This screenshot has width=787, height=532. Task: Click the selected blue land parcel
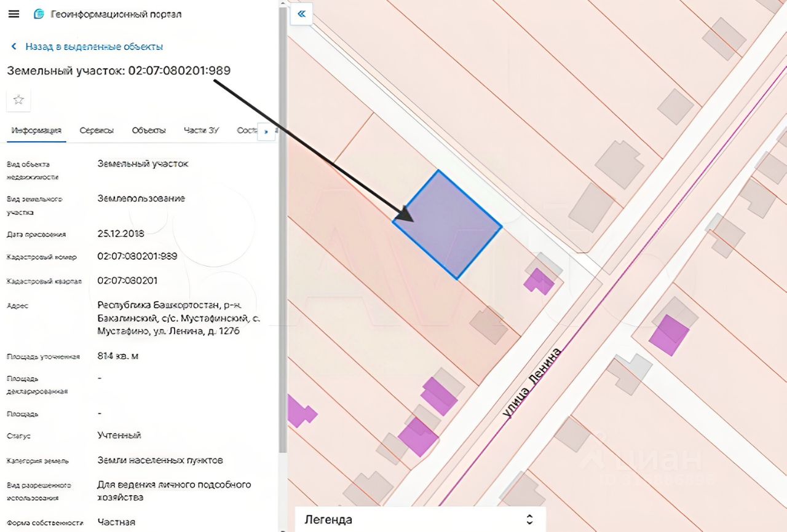click(448, 225)
